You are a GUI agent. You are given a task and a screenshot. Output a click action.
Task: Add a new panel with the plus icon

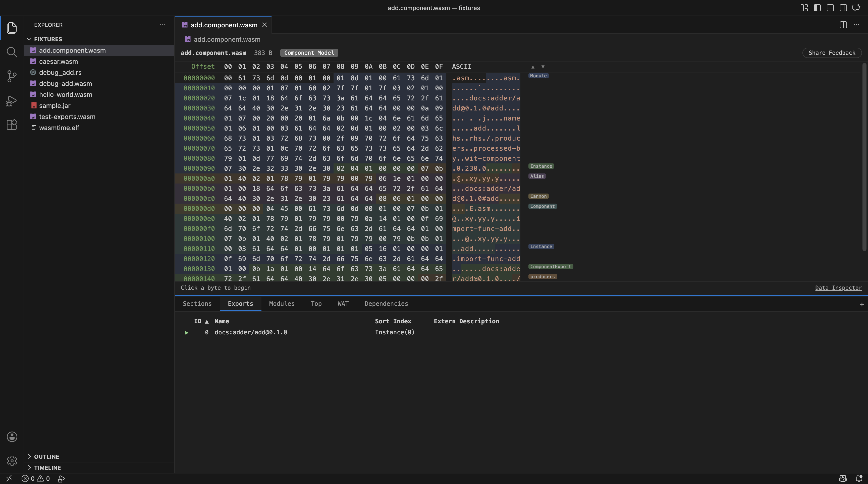tap(862, 305)
